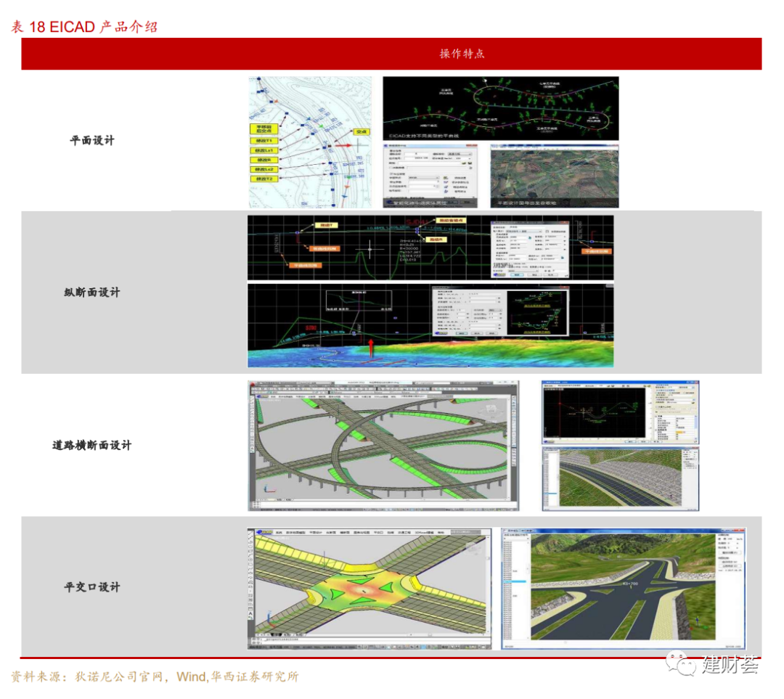Click the yellow 修改R label

264,160
